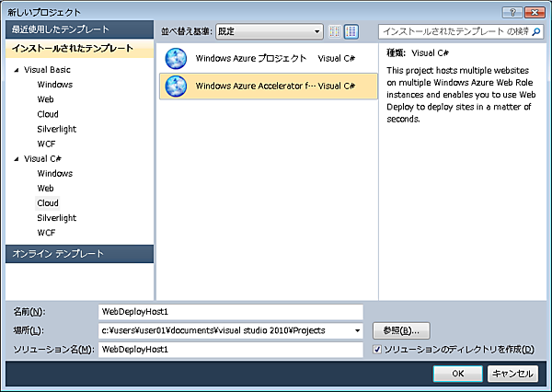Select the Windows Azure プロジェクト globe icon
Image resolution: width=552 pixels, height=392 pixels.
[176, 59]
